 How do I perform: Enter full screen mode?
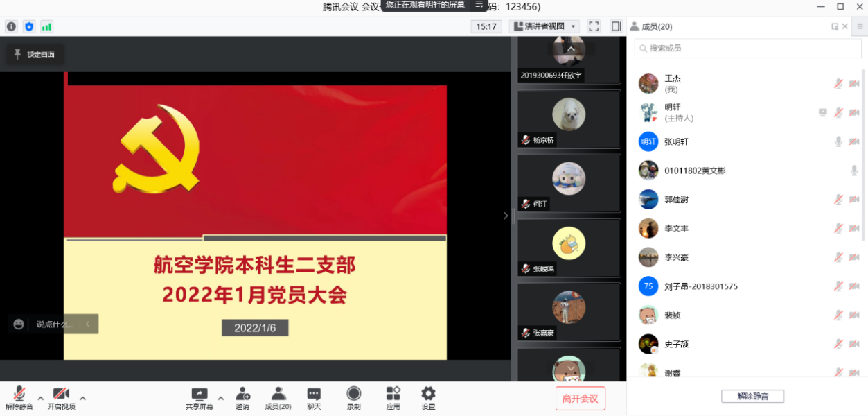(594, 26)
